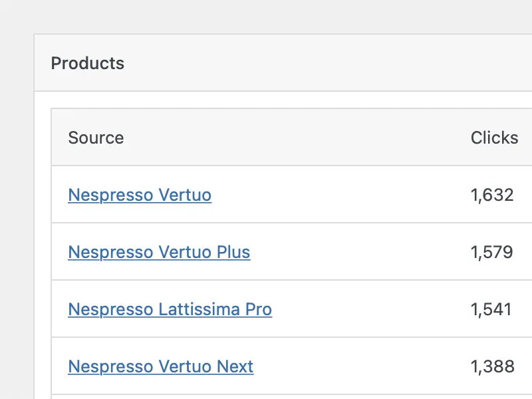Image resolution: width=532 pixels, height=399 pixels.
Task: Click the 1,632 clicks value
Action: point(492,195)
